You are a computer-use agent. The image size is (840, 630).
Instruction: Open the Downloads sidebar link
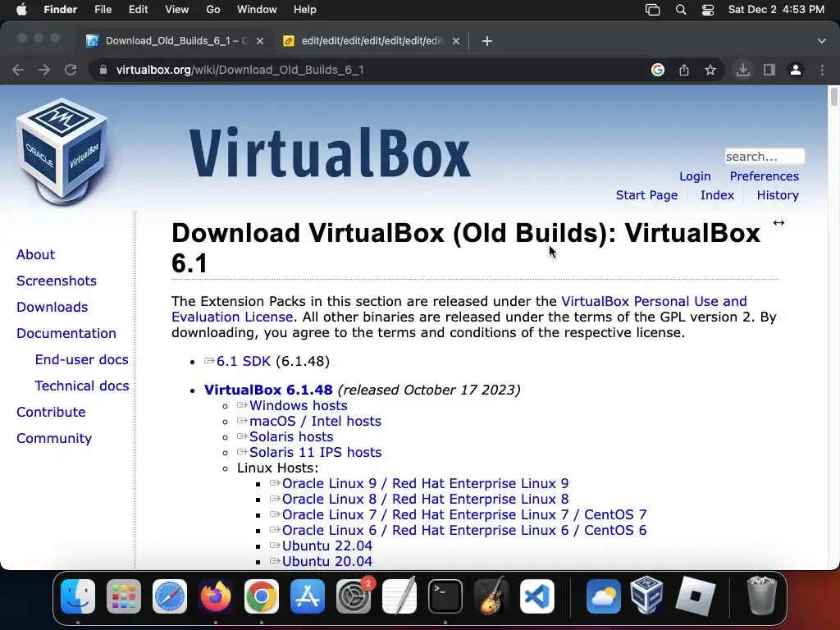point(52,307)
